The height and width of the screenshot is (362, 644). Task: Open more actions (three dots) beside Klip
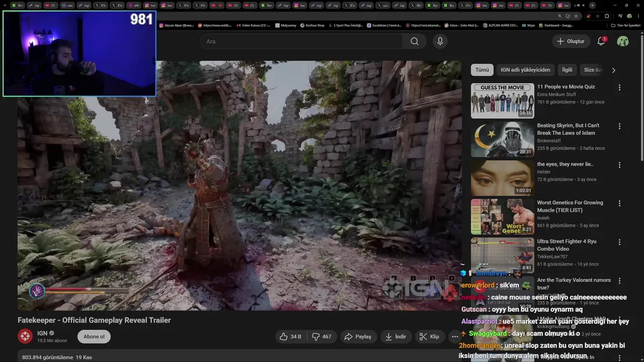point(455,336)
